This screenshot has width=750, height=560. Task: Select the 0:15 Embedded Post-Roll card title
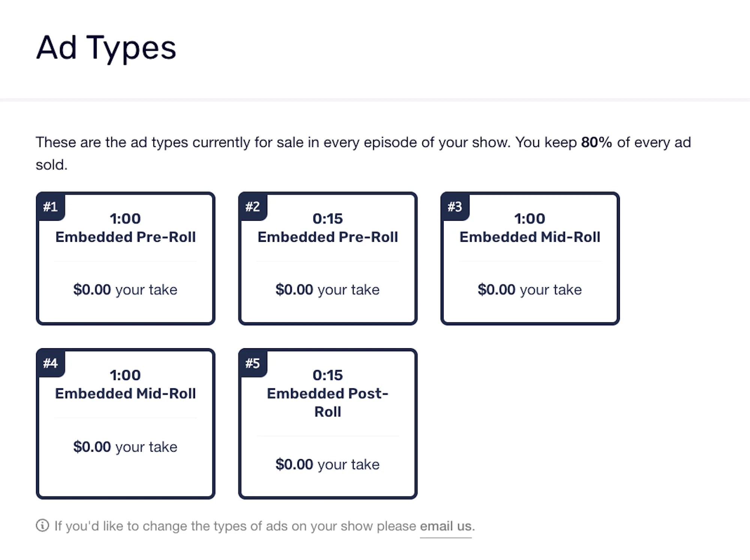[328, 393]
